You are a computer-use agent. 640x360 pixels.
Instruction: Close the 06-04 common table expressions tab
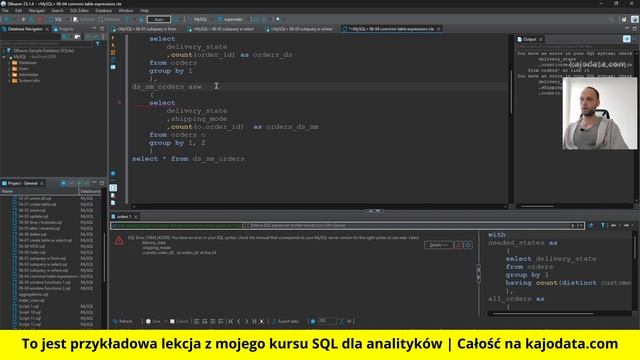(438, 29)
